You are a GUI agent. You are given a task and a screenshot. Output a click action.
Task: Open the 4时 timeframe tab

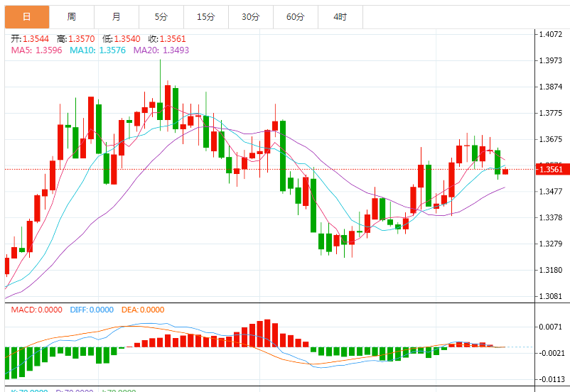[x=340, y=17]
